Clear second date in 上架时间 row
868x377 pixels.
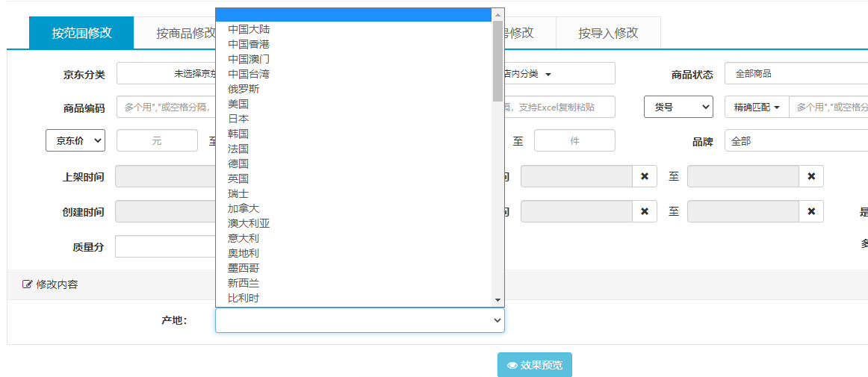pyautogui.click(x=811, y=177)
